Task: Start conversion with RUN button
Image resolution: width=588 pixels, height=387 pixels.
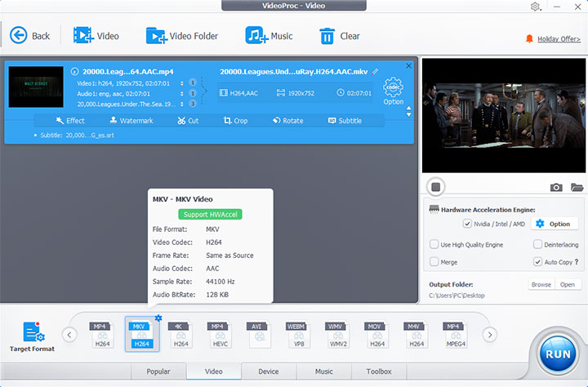Action: click(x=558, y=354)
